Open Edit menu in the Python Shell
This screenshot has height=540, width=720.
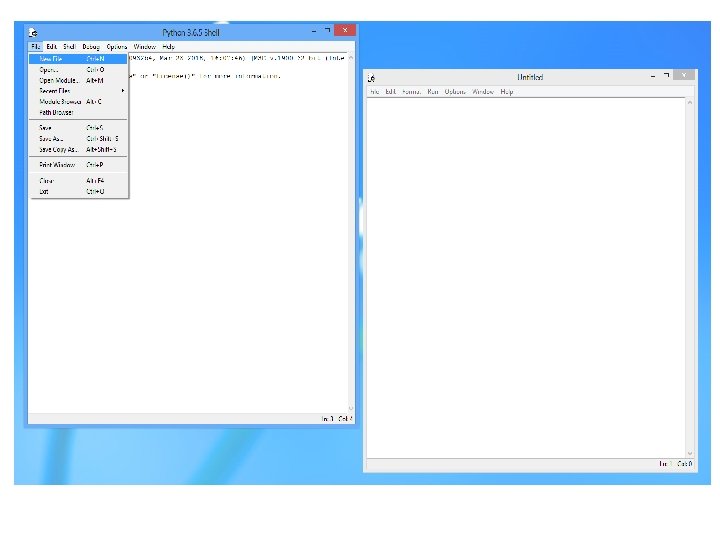pyautogui.click(x=51, y=47)
